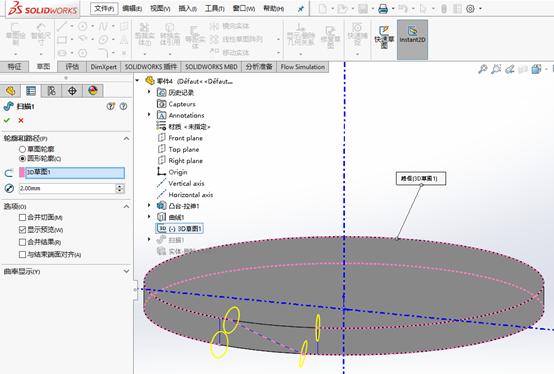
Task: Switch to the 特征 Features tab
Action: click(14, 67)
